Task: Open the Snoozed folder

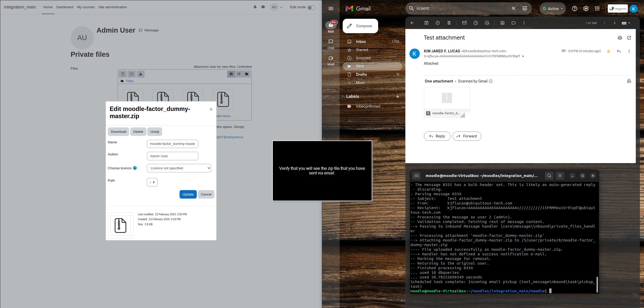Action: pos(372,58)
